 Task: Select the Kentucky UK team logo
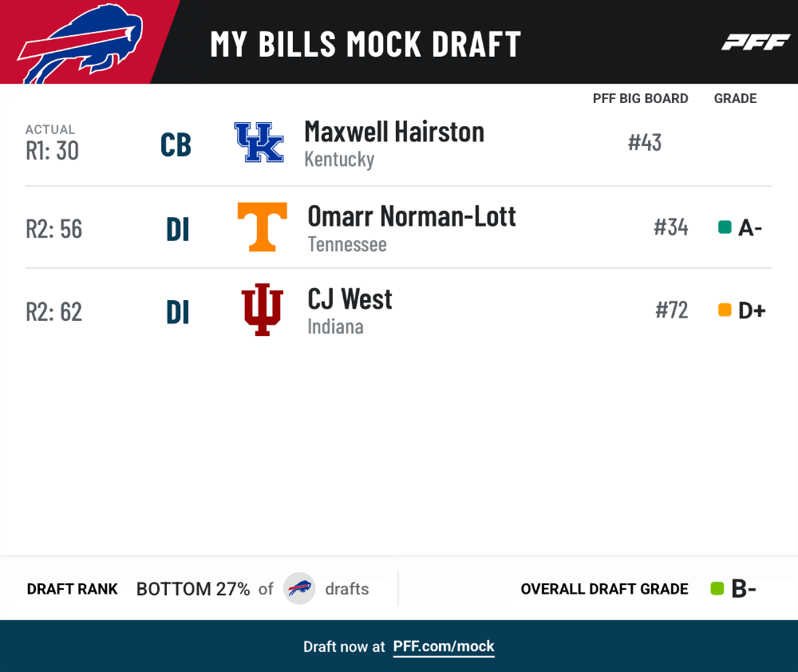(x=259, y=142)
